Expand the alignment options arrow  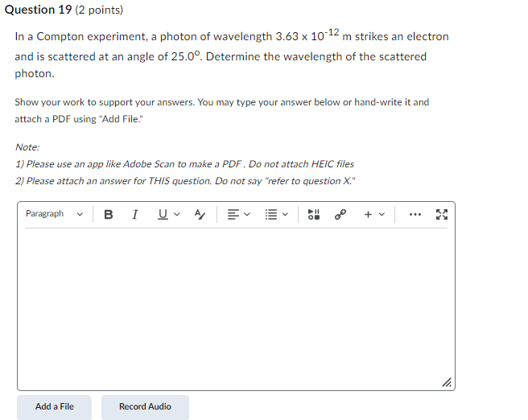[247, 214]
